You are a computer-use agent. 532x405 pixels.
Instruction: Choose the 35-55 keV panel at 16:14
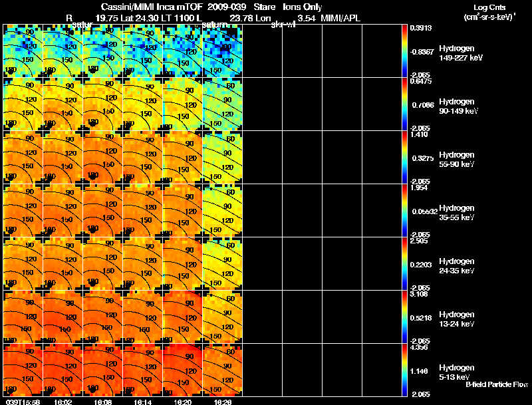point(142,211)
